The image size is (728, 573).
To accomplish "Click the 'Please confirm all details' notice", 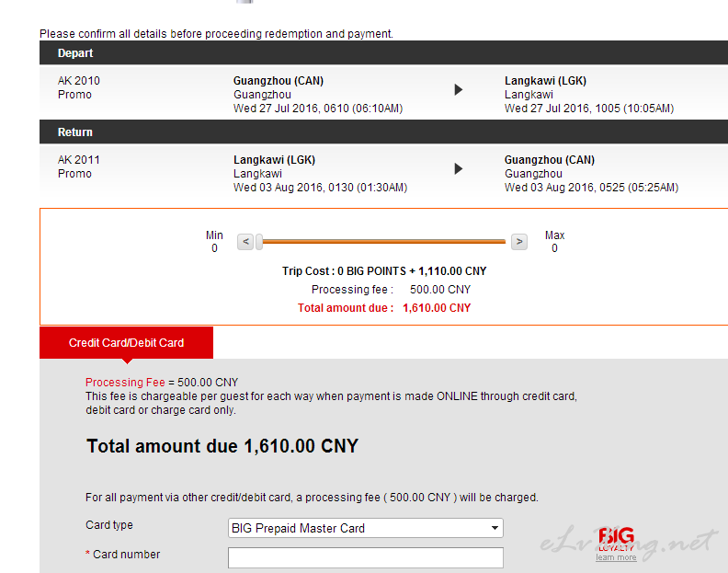I will (x=216, y=34).
